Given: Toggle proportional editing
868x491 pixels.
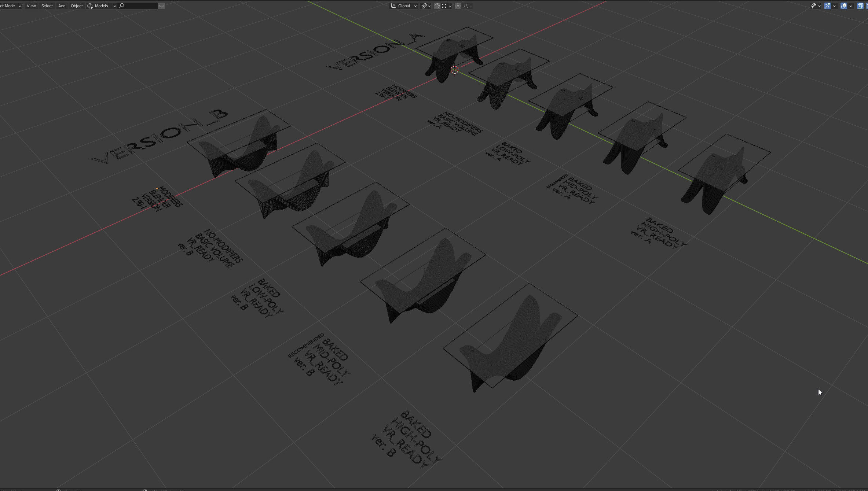Looking at the screenshot, I should [x=458, y=6].
